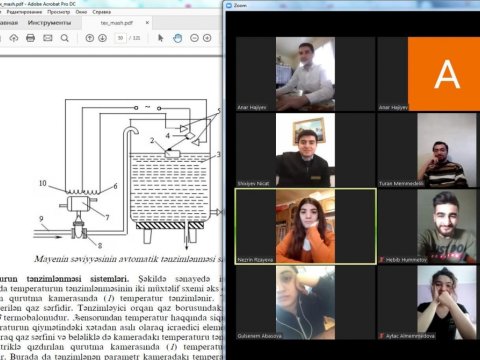This screenshot has height=360, width=480.
Task: Send the file using the envelope icon
Action: click(48, 38)
